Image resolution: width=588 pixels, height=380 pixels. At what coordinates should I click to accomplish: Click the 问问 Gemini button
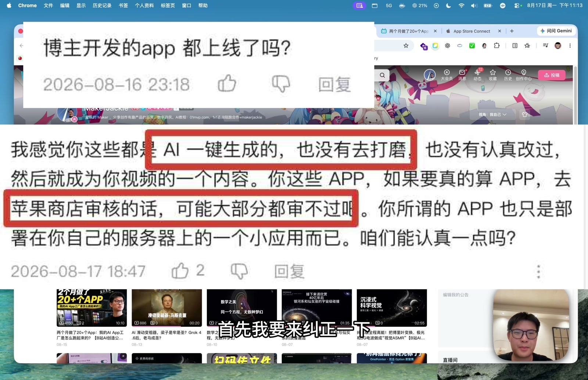tap(556, 31)
